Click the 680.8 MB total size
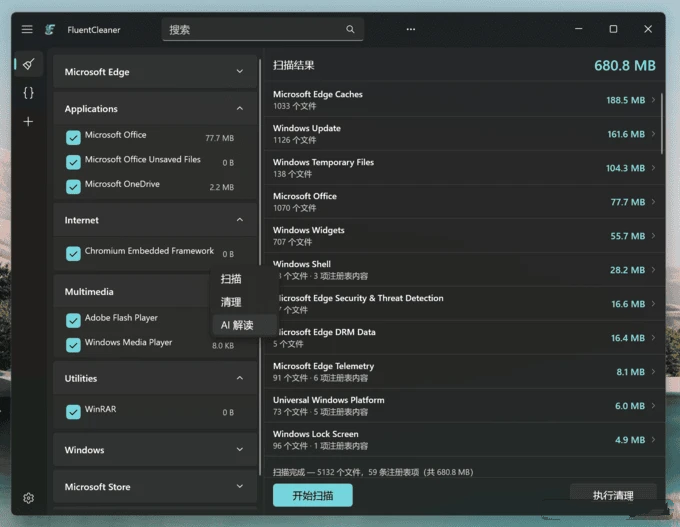This screenshot has width=680, height=527. click(x=625, y=65)
